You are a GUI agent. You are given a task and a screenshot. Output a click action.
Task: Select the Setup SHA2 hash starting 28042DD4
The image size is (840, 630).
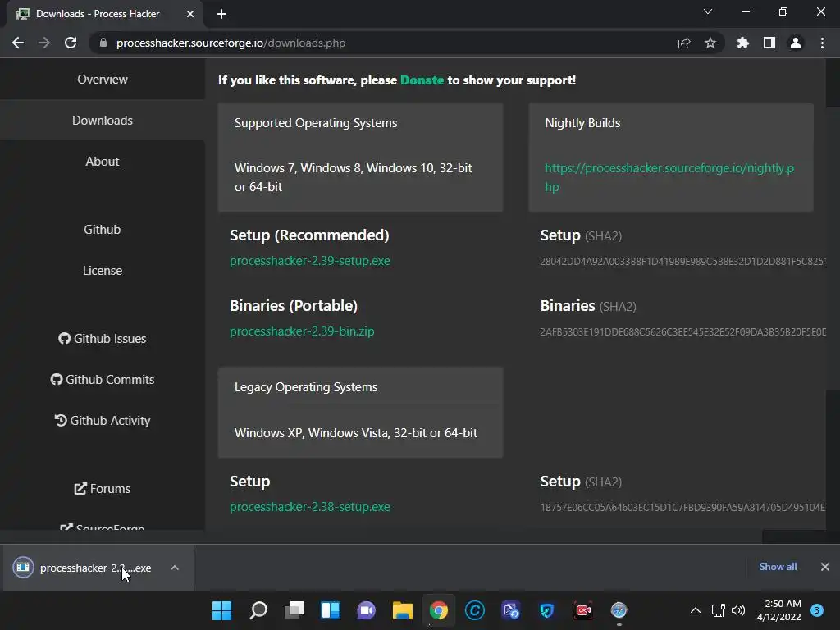pyautogui.click(x=682, y=262)
